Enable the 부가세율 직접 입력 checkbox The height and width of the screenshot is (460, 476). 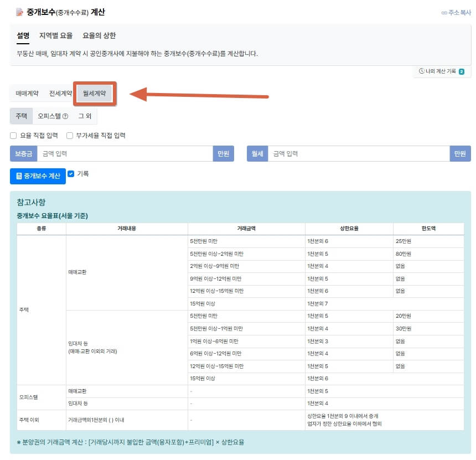pos(70,136)
